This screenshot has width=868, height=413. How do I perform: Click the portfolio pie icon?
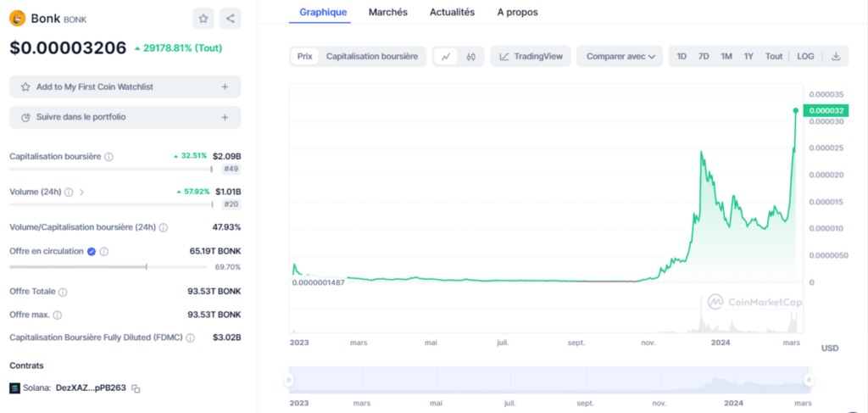(x=25, y=117)
